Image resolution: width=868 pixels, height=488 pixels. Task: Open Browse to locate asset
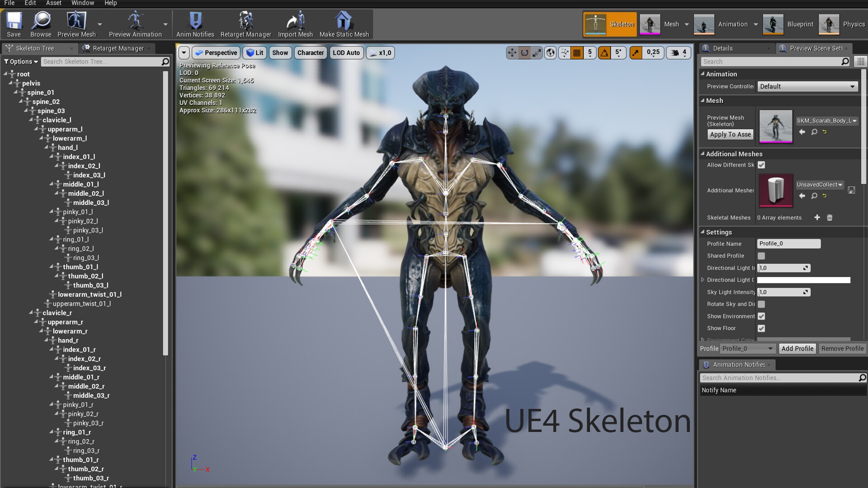pyautogui.click(x=41, y=24)
